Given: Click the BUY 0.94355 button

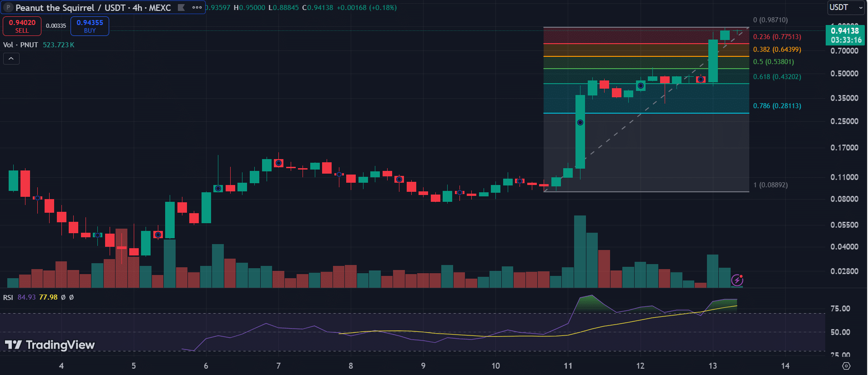Looking at the screenshot, I should [x=90, y=26].
